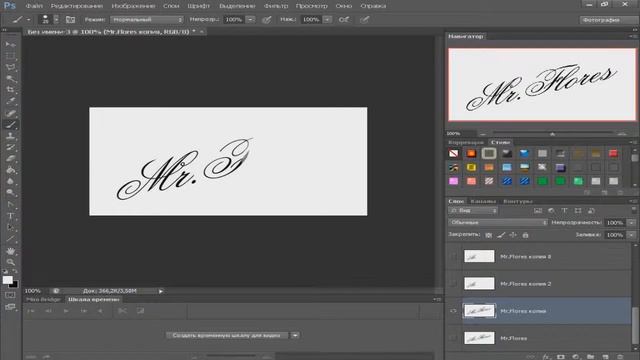Image resolution: width=640 pixels, height=360 pixels.
Task: Select the Rectangular Marquee tool
Action: coord(11,56)
